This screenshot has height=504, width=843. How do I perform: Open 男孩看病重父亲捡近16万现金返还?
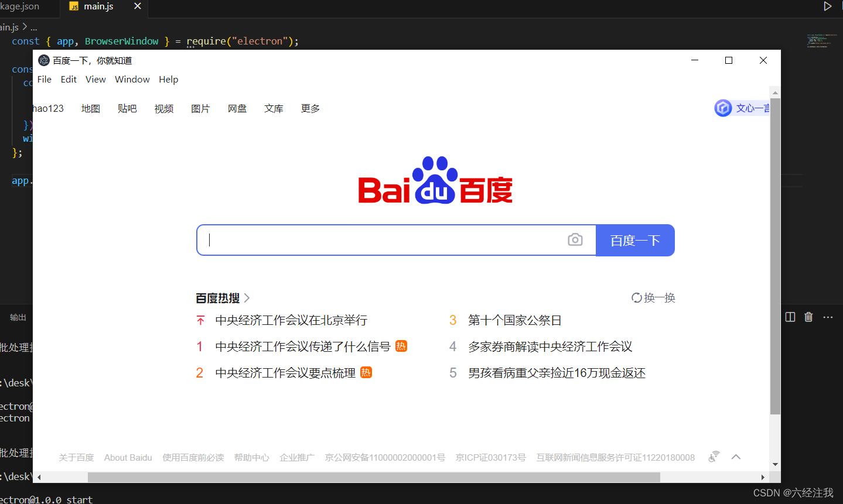click(x=557, y=373)
